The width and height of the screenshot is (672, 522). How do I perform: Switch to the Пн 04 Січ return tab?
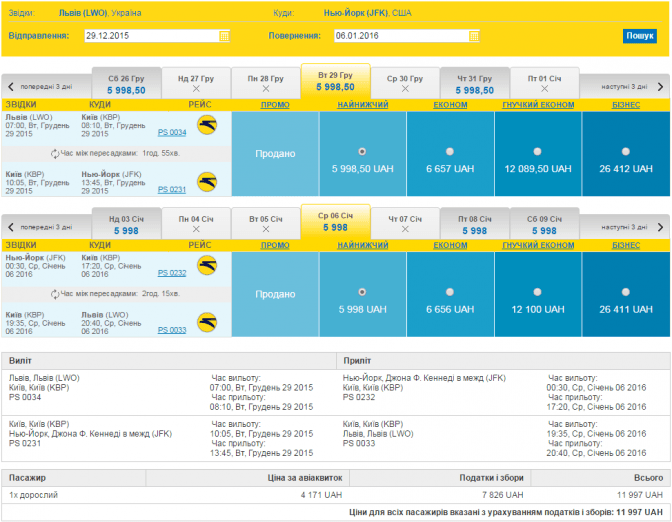tap(196, 224)
